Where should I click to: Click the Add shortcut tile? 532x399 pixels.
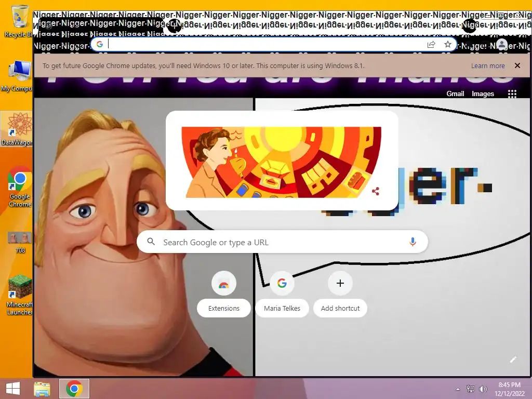340,294
